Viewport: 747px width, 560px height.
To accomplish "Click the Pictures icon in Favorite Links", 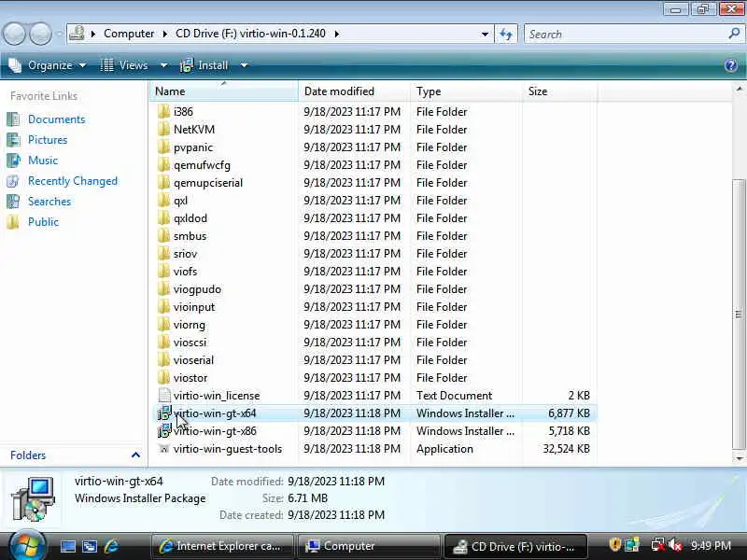I will click(13, 139).
